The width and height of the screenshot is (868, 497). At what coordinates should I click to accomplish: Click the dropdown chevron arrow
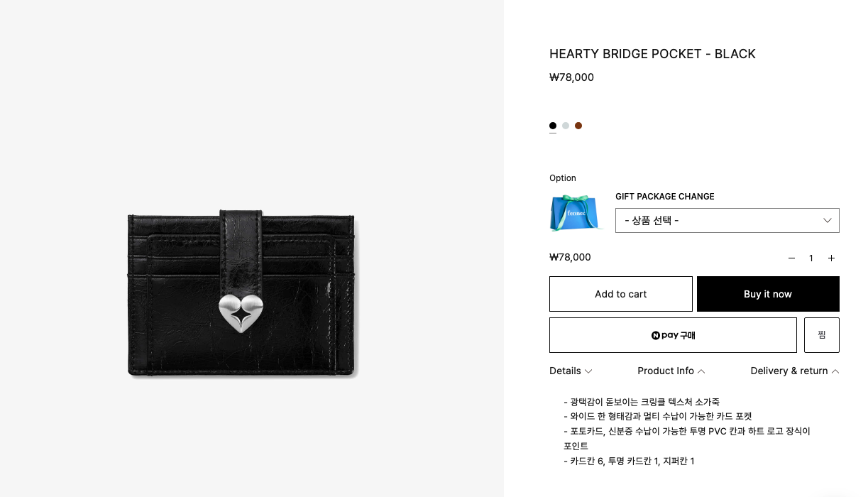[x=828, y=220]
